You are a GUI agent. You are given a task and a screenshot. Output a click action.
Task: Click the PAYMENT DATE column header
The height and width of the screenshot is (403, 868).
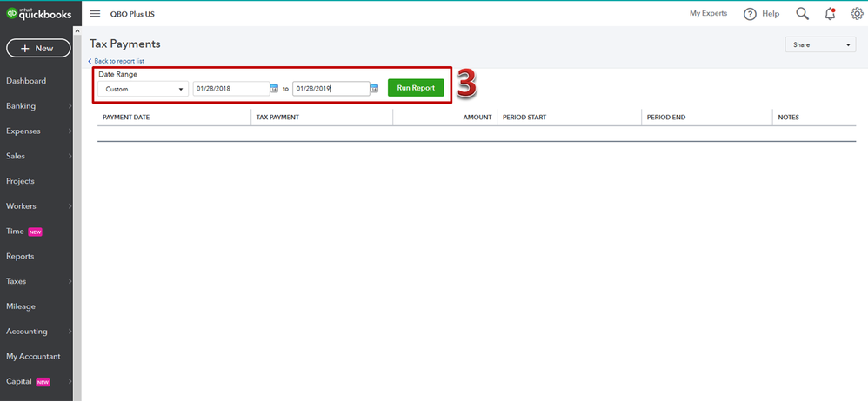point(126,118)
